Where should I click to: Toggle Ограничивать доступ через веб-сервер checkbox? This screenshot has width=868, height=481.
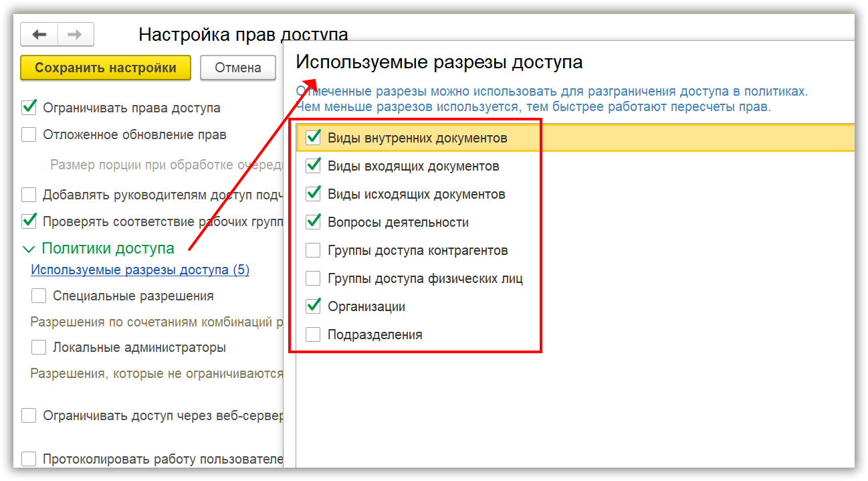(x=29, y=415)
